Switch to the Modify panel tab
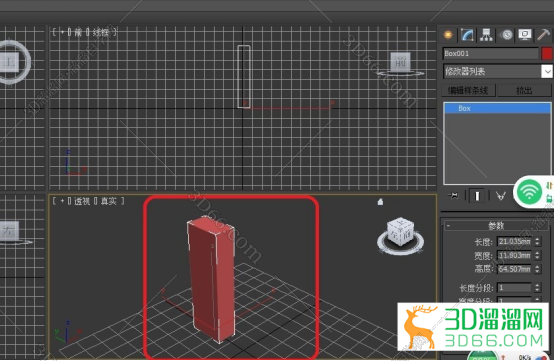 [x=467, y=35]
